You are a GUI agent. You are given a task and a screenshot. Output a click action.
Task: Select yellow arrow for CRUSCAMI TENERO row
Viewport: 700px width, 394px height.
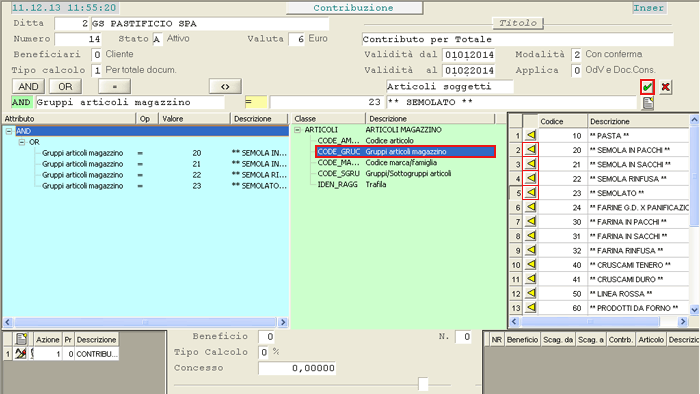coord(530,264)
